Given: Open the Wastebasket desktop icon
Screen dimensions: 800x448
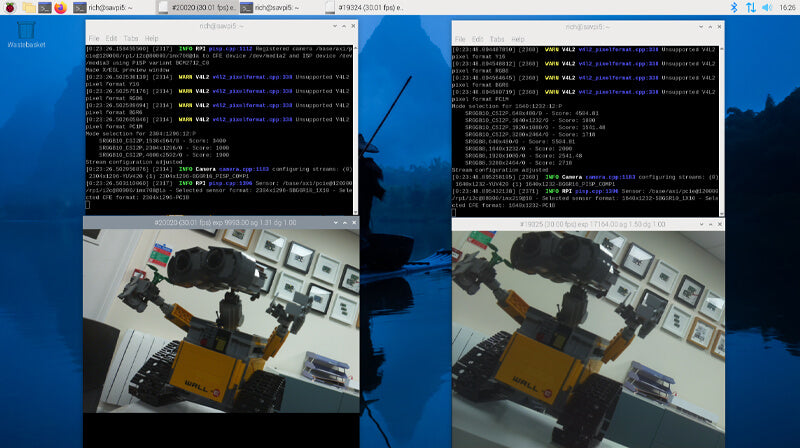Looking at the screenshot, I should pos(26,34).
